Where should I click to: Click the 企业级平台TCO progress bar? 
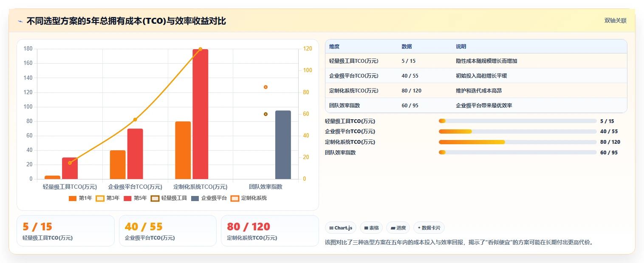(518, 131)
